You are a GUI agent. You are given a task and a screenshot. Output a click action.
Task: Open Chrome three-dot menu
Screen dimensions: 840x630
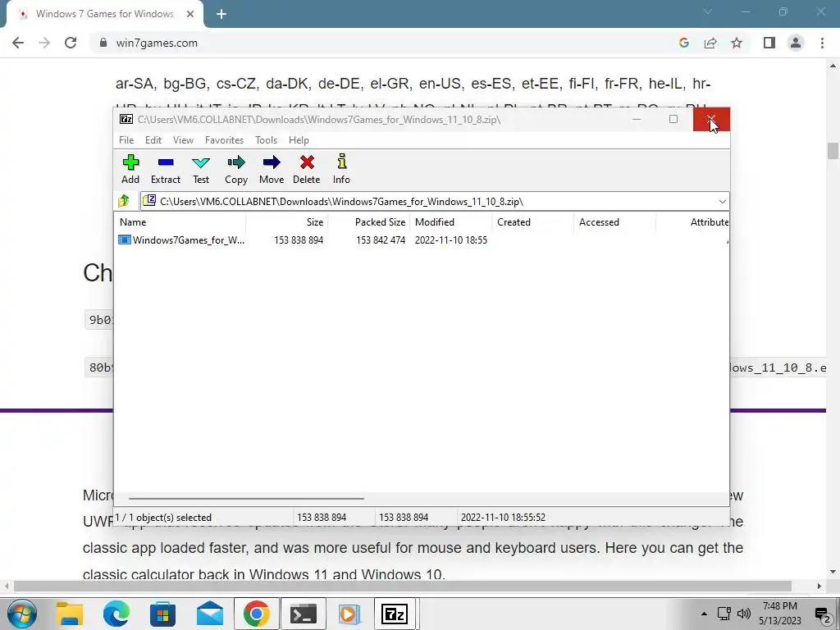pos(822,43)
